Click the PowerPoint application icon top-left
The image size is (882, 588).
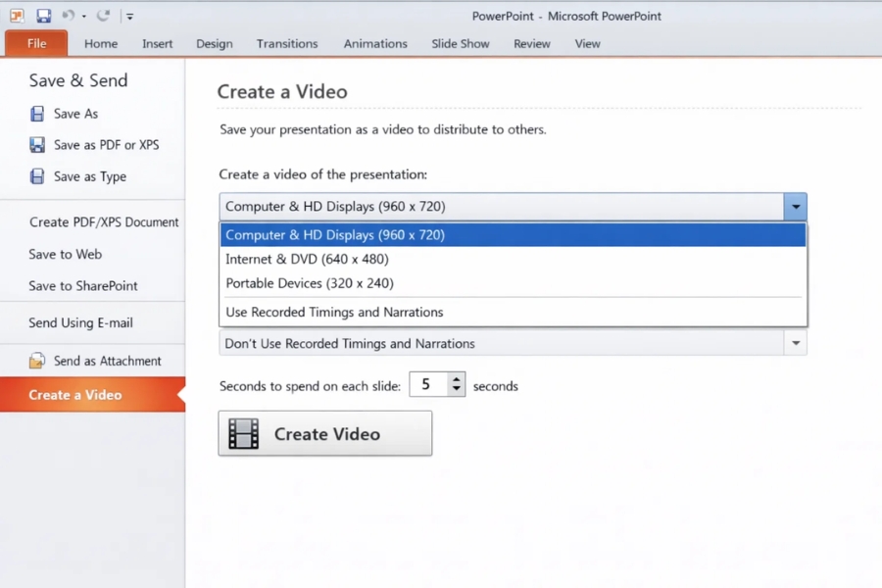[17, 16]
